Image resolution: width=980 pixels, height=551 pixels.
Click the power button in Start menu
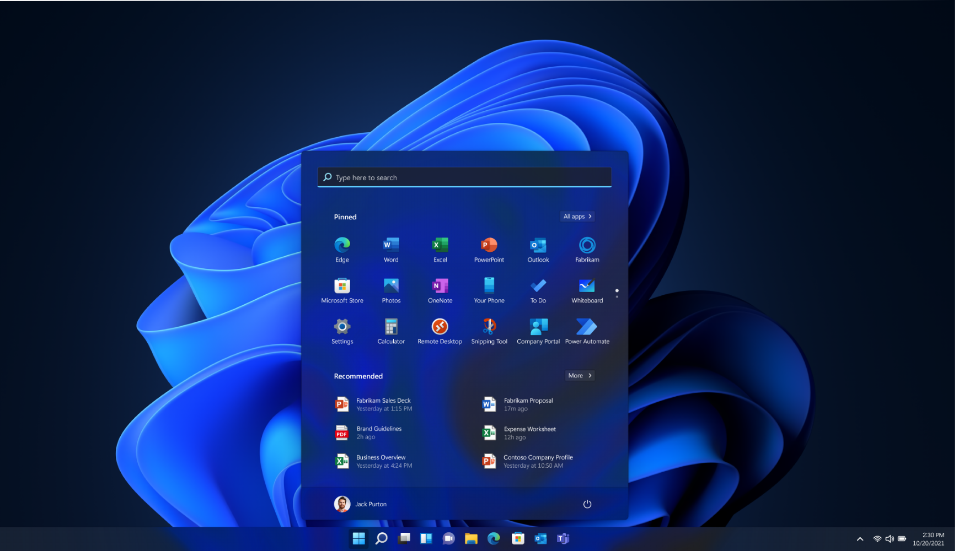(x=587, y=504)
